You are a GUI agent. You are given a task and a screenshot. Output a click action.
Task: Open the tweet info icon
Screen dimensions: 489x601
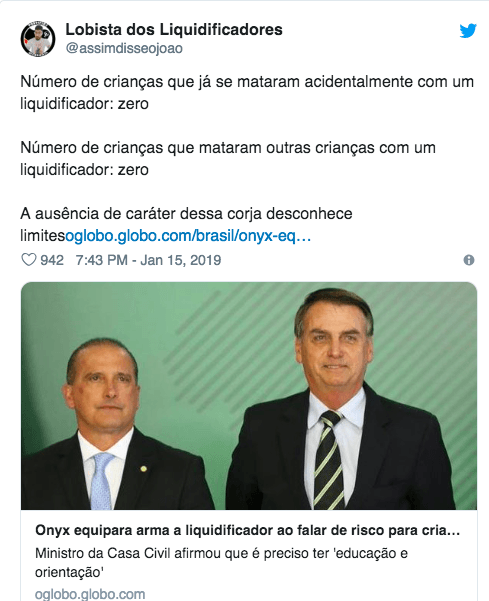(469, 260)
